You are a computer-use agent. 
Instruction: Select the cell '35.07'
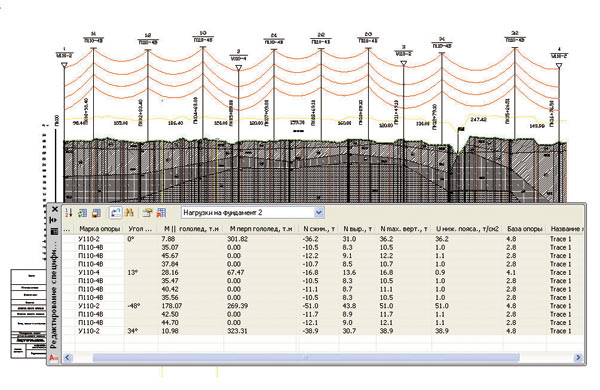[x=170, y=247]
